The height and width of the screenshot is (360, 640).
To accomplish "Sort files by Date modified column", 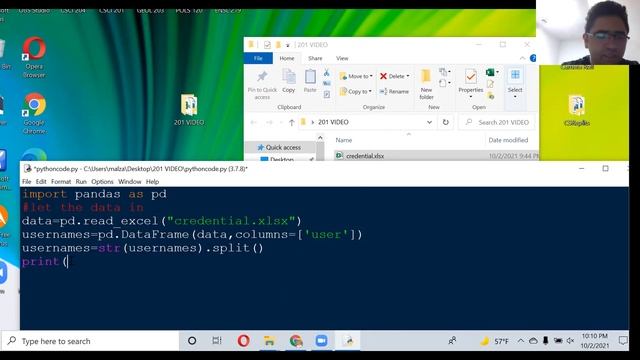I will click(x=508, y=140).
